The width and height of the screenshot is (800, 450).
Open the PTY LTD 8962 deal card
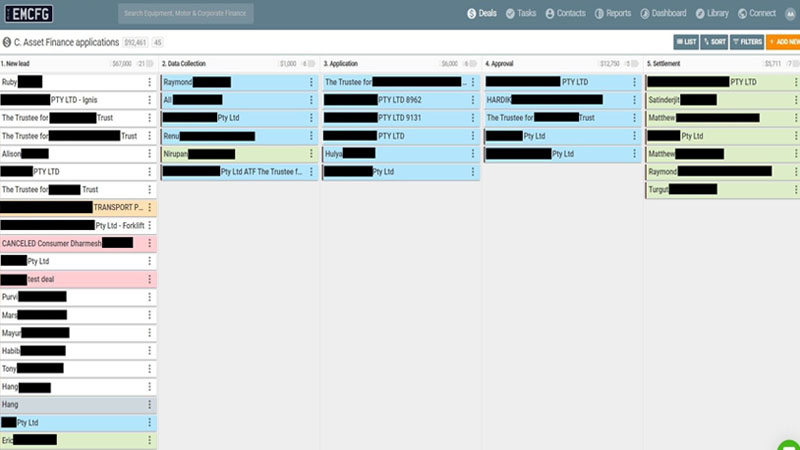[401, 100]
